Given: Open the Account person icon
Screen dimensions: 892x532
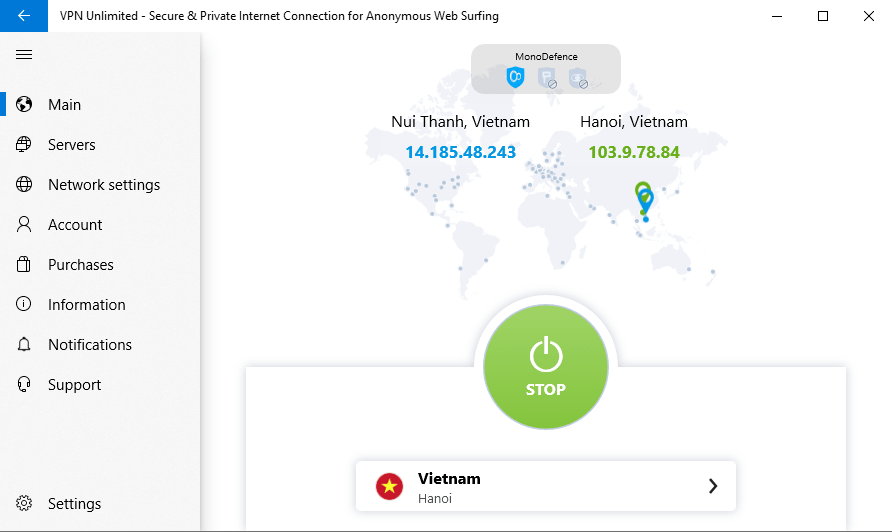Looking at the screenshot, I should tap(24, 224).
